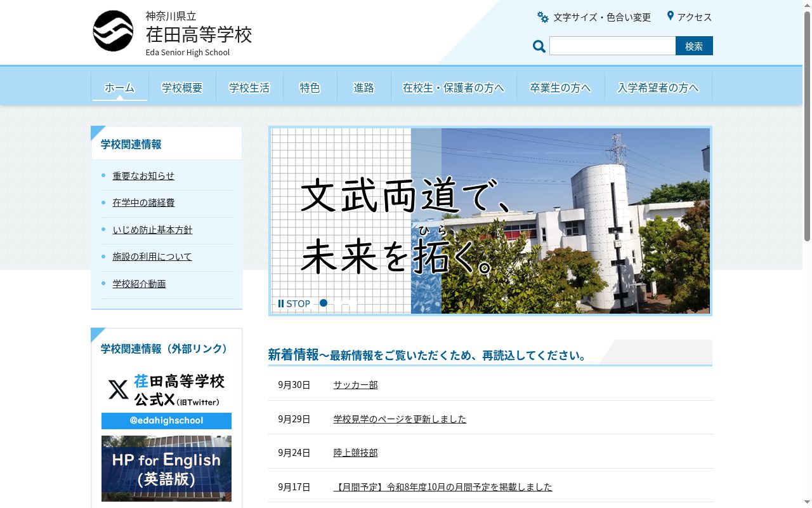Open the 入学希望者の方へ menu
Screen dimensions: 812x508
[x=658, y=87]
